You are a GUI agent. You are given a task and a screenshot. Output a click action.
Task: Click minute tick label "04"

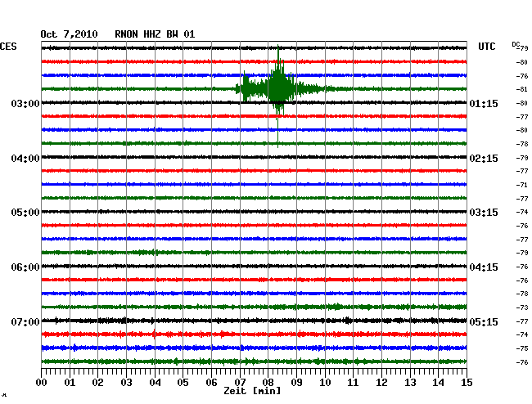pos(155,382)
